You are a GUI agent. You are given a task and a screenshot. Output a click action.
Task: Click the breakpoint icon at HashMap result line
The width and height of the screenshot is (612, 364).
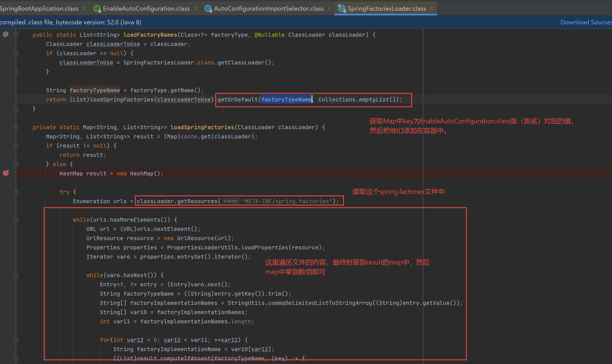pos(6,173)
